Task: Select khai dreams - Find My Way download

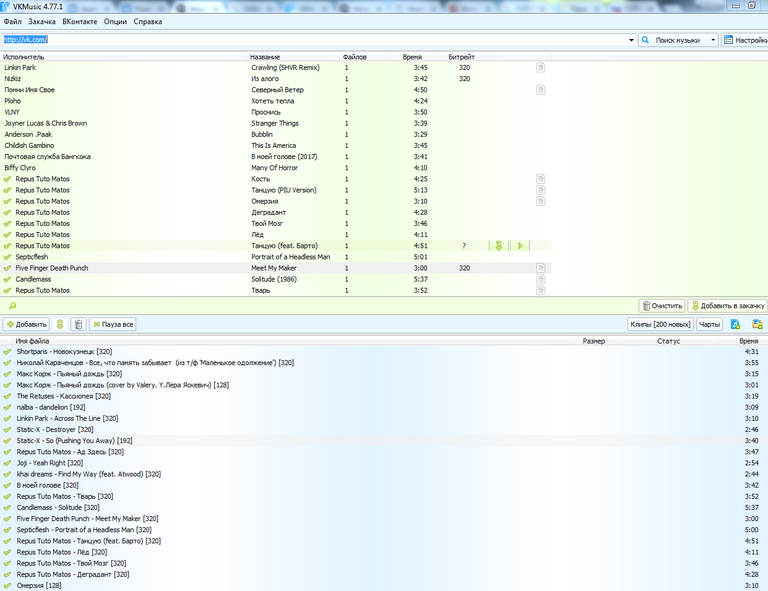Action: tap(384, 474)
